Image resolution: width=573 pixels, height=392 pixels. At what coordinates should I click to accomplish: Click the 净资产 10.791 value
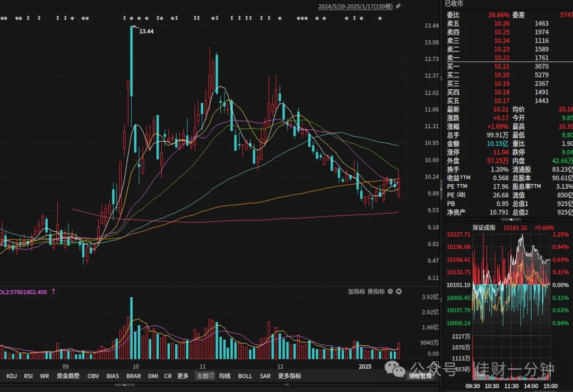499,212
